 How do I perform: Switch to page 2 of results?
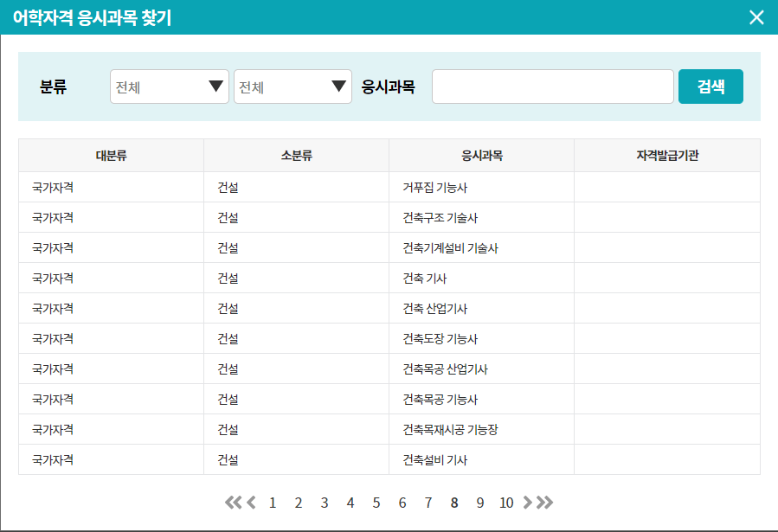point(298,503)
